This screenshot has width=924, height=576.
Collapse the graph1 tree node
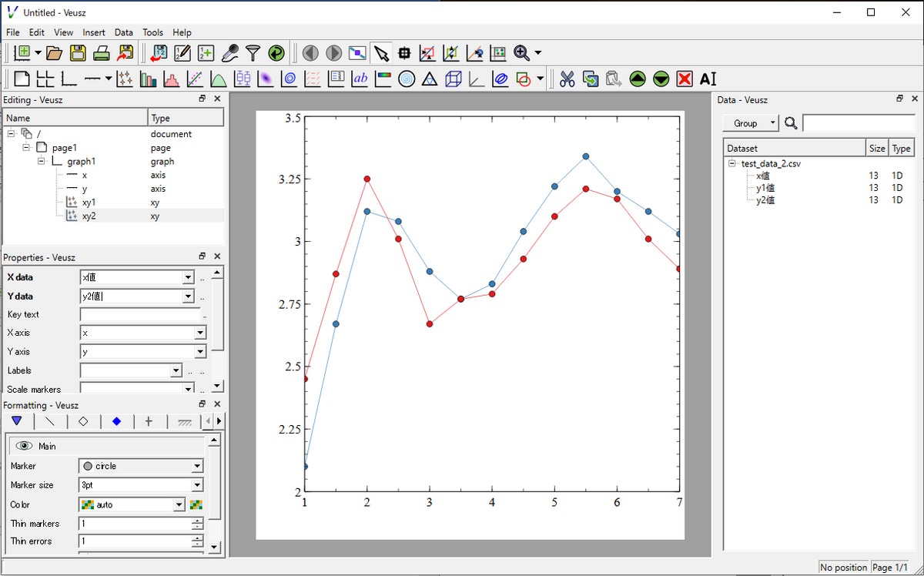click(42, 162)
